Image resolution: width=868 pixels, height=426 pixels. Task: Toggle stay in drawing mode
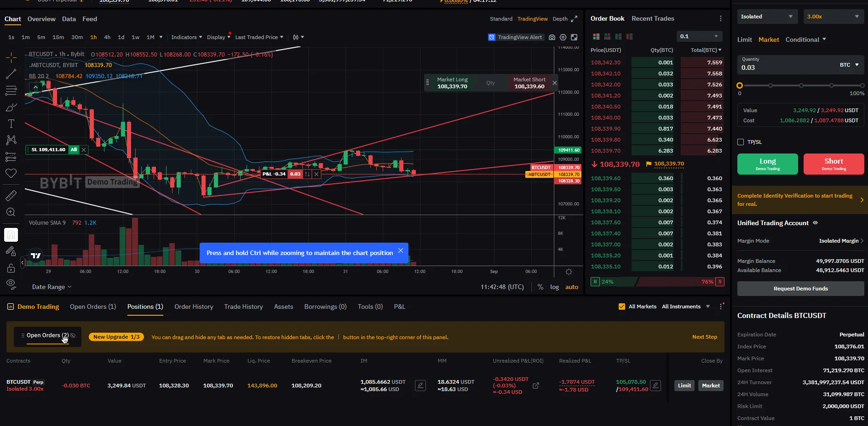tap(11, 251)
